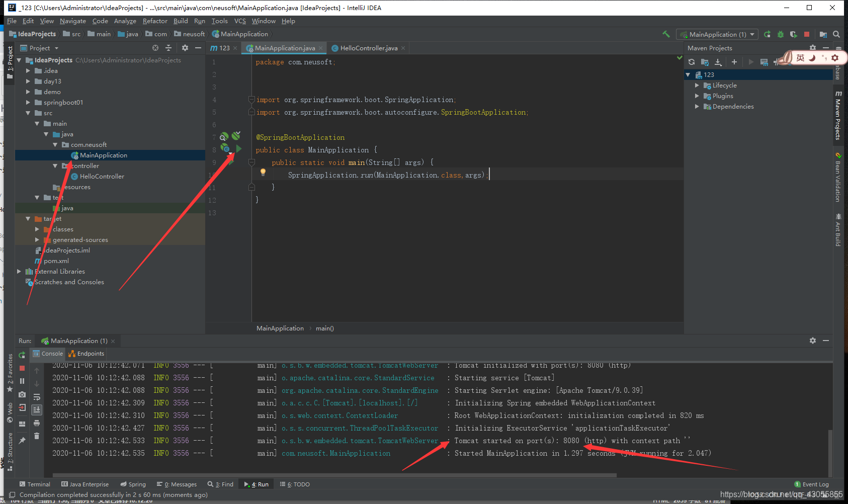Toggle the Project tool window stripe
This screenshot has width=848, height=504.
[10, 63]
